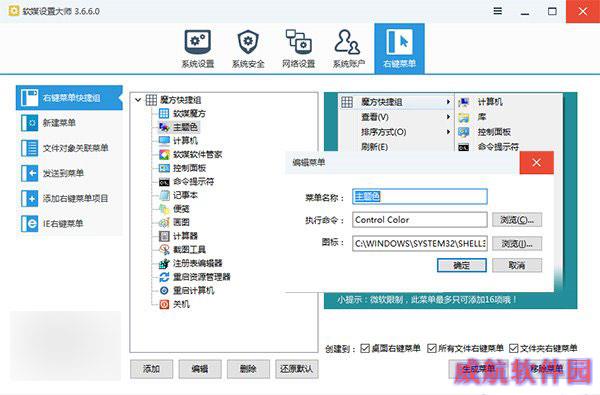Image resolution: width=600 pixels, height=395 pixels.
Task: Click the 截图工具 scissors icon
Action: (x=164, y=250)
